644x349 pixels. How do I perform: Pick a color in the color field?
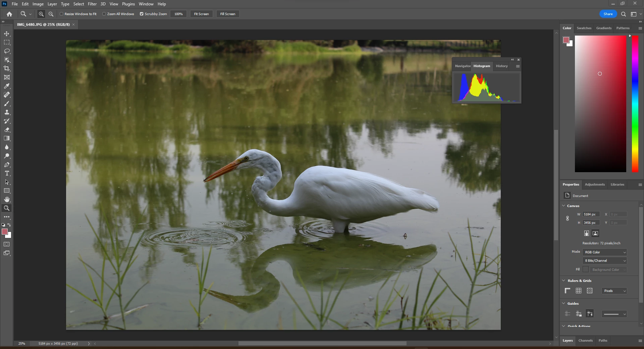point(600,104)
